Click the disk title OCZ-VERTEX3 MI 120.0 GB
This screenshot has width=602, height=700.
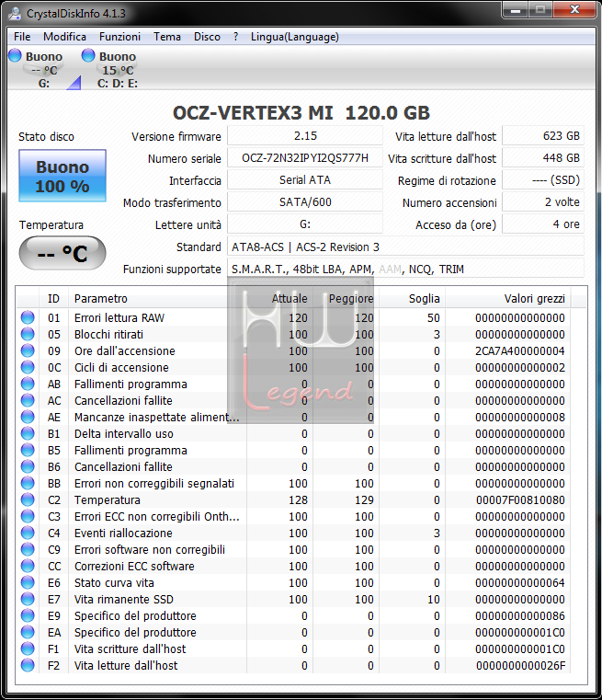click(x=301, y=112)
